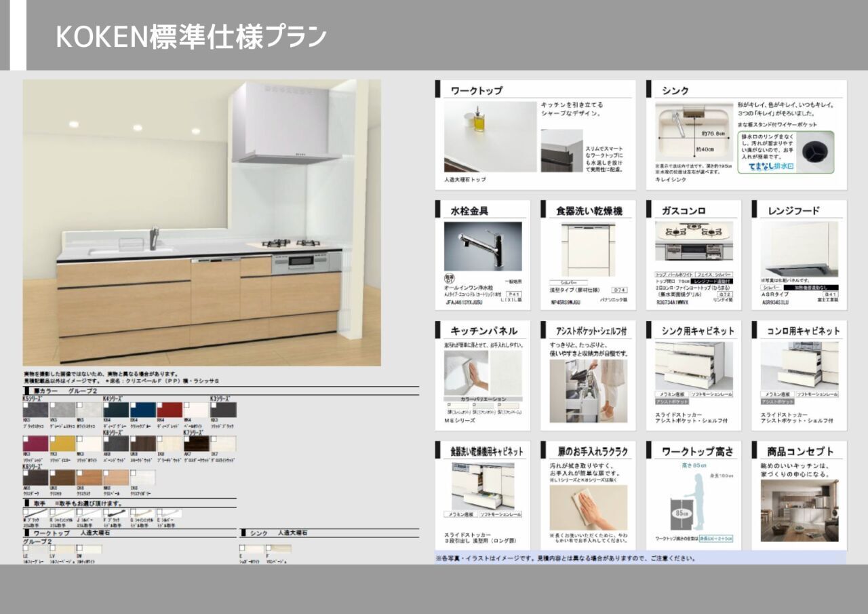This screenshot has width=868, height=614.
Task: Click the faucet photo in the 水栓金具 card
Action: point(483,246)
